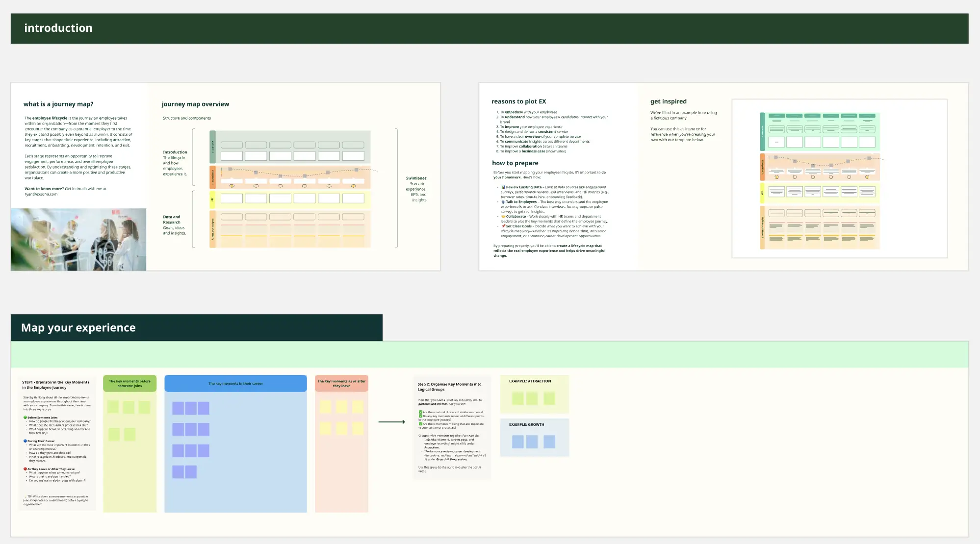Viewport: 980px width, 544px height.
Task: Click the 'how to prepare' heading
Action: pos(515,163)
